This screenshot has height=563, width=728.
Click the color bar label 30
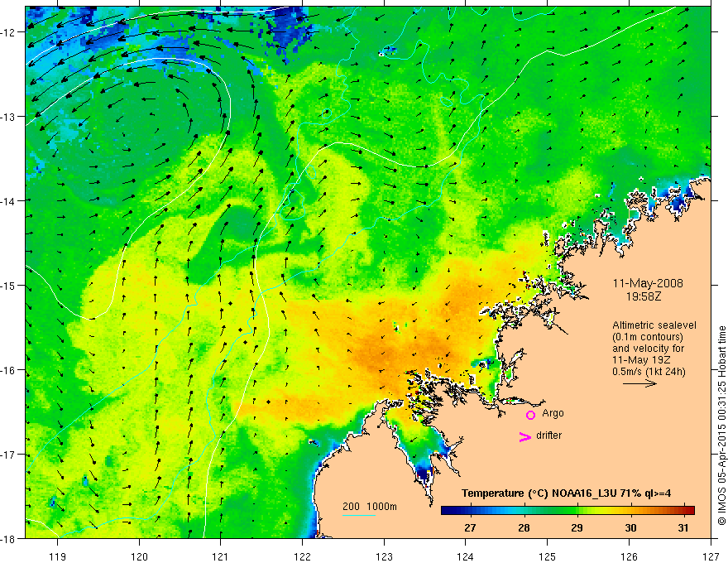(630, 527)
